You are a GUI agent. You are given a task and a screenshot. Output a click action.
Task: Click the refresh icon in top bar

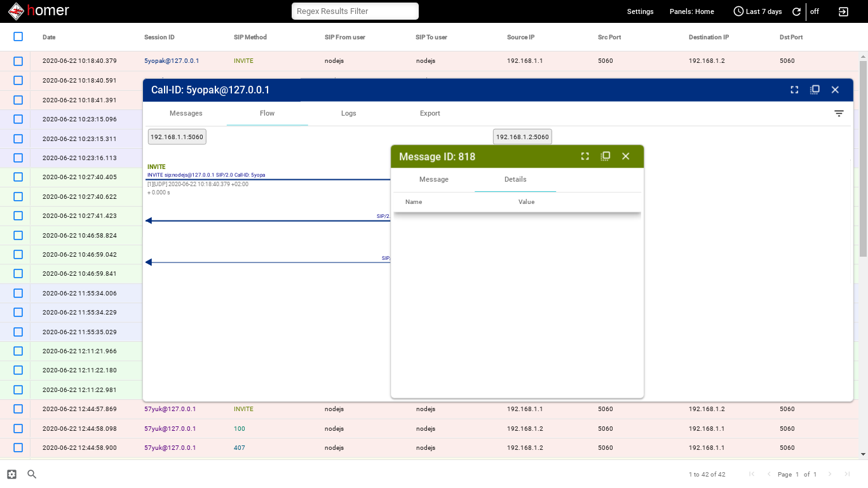pyautogui.click(x=796, y=11)
